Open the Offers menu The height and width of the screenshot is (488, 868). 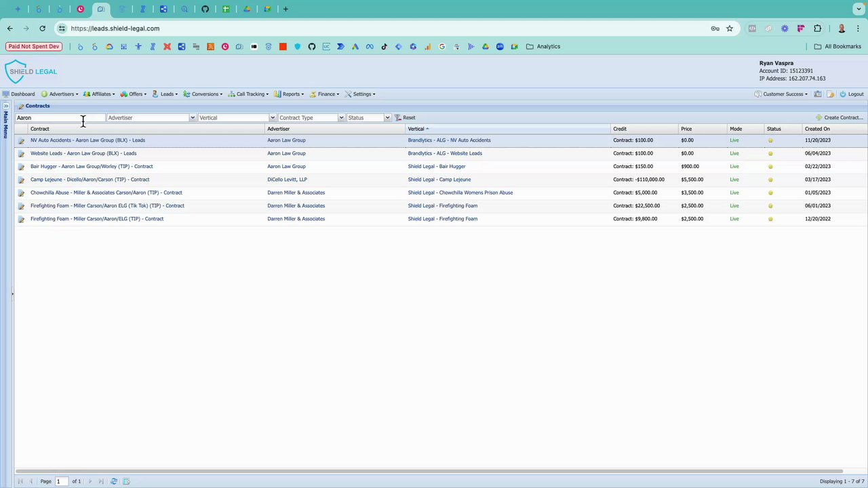tap(133, 94)
